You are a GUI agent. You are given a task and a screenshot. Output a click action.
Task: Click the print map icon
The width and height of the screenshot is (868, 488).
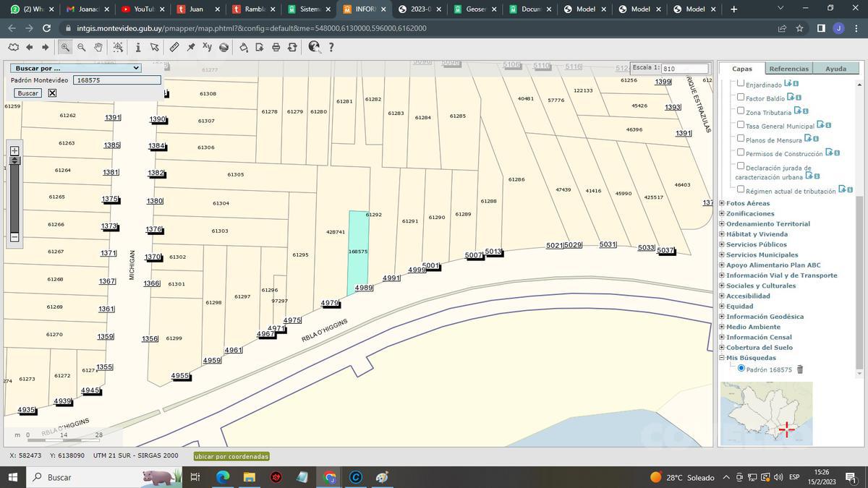[x=276, y=47]
